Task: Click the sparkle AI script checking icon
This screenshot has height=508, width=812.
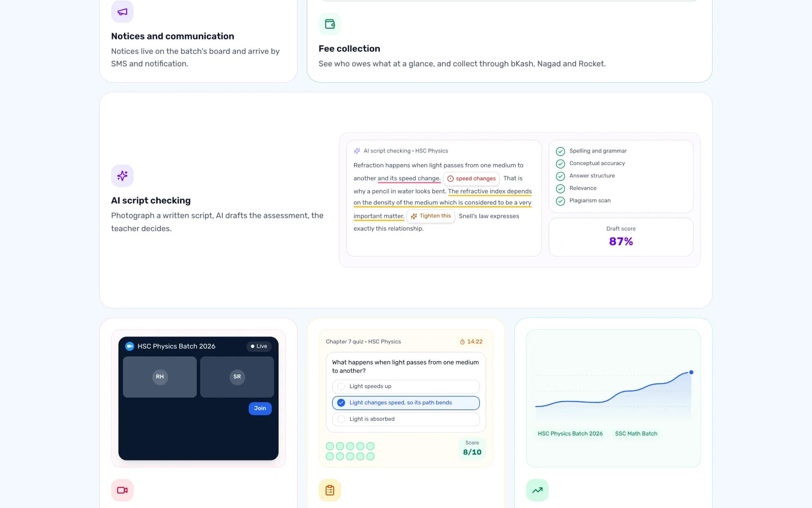Action: [x=122, y=176]
